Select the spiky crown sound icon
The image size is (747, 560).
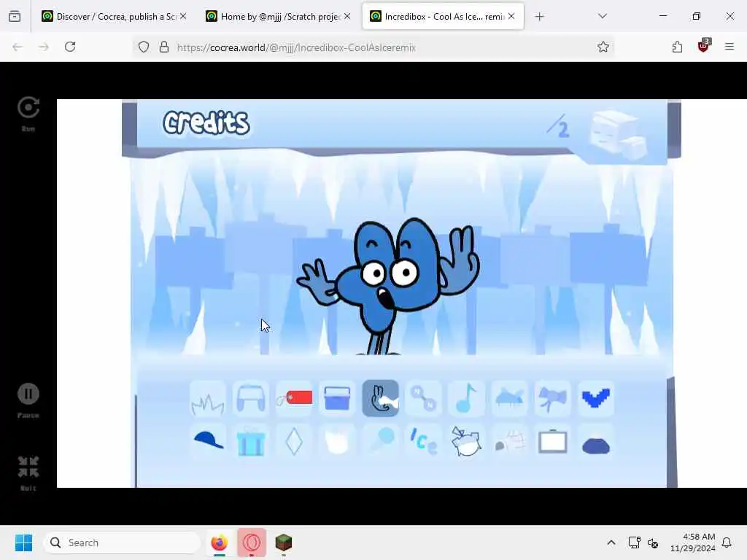coord(208,399)
